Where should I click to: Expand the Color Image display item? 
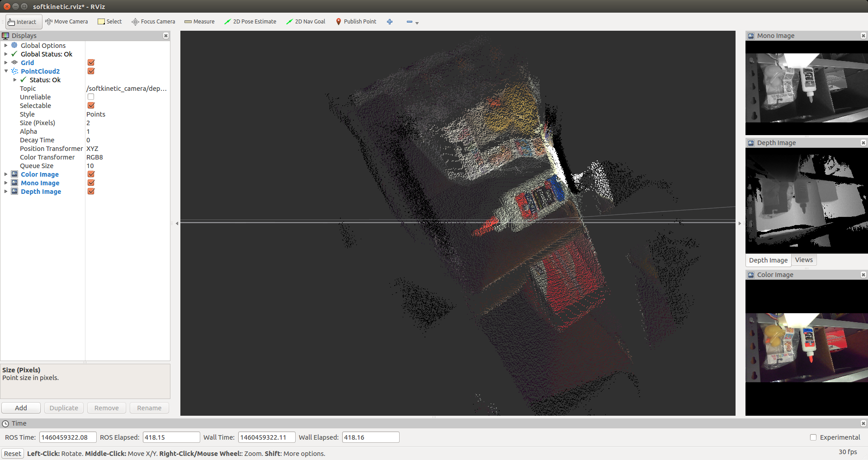coord(6,174)
